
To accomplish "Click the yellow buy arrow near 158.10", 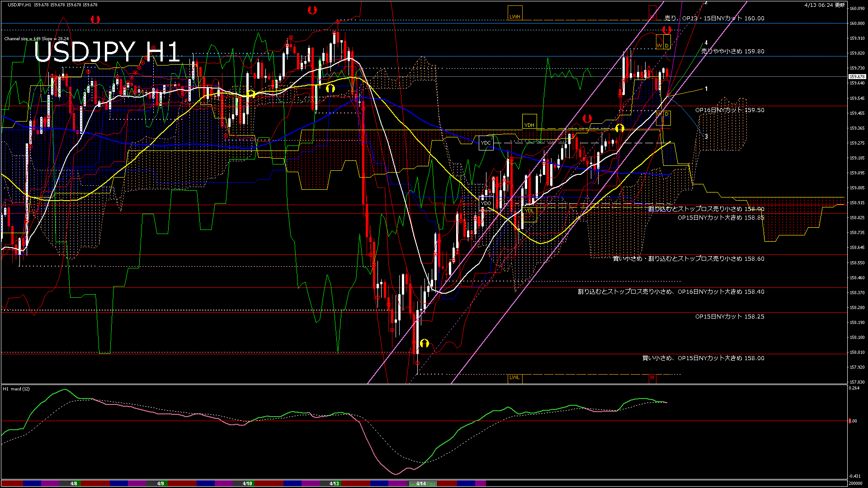I will click(x=424, y=343).
